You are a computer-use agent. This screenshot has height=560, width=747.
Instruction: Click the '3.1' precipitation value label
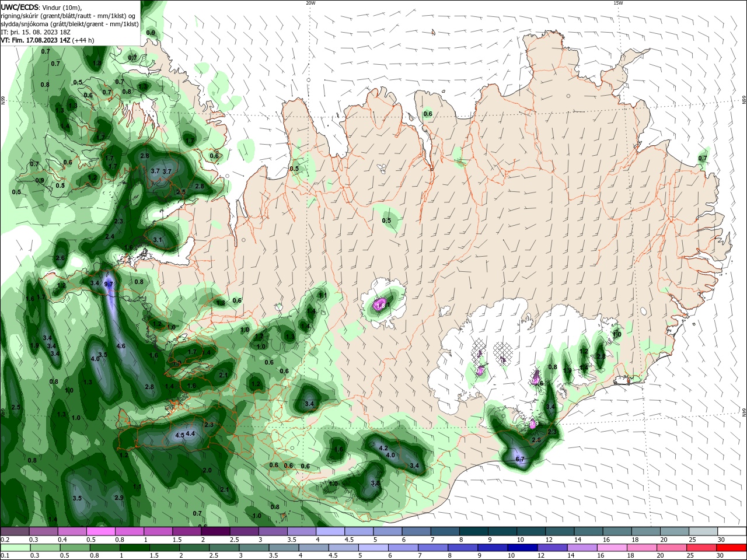pos(158,240)
